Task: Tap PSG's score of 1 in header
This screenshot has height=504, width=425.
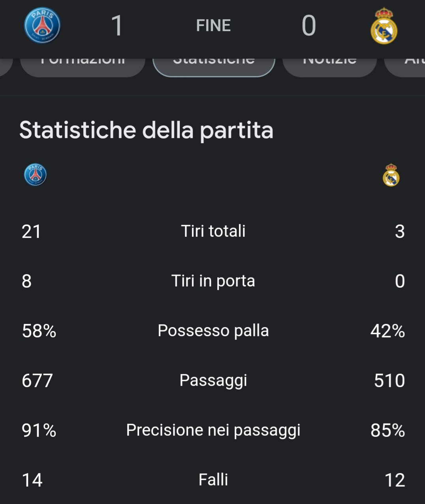Action: [117, 26]
